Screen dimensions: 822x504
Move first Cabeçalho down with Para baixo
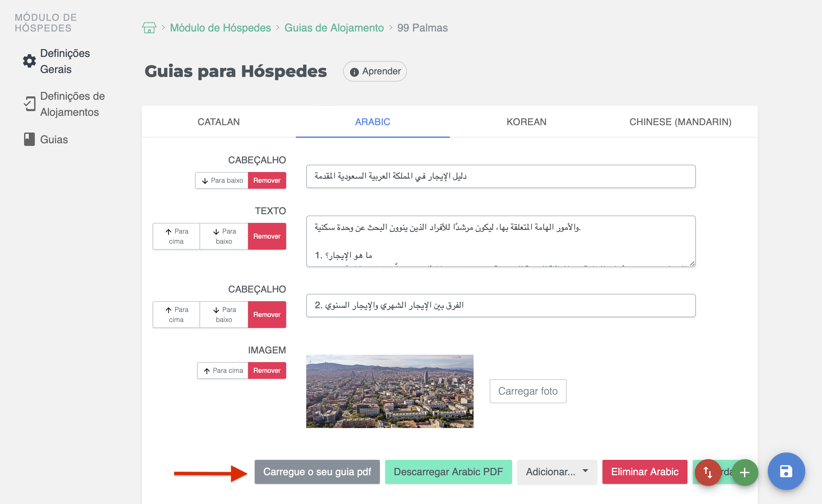(222, 180)
